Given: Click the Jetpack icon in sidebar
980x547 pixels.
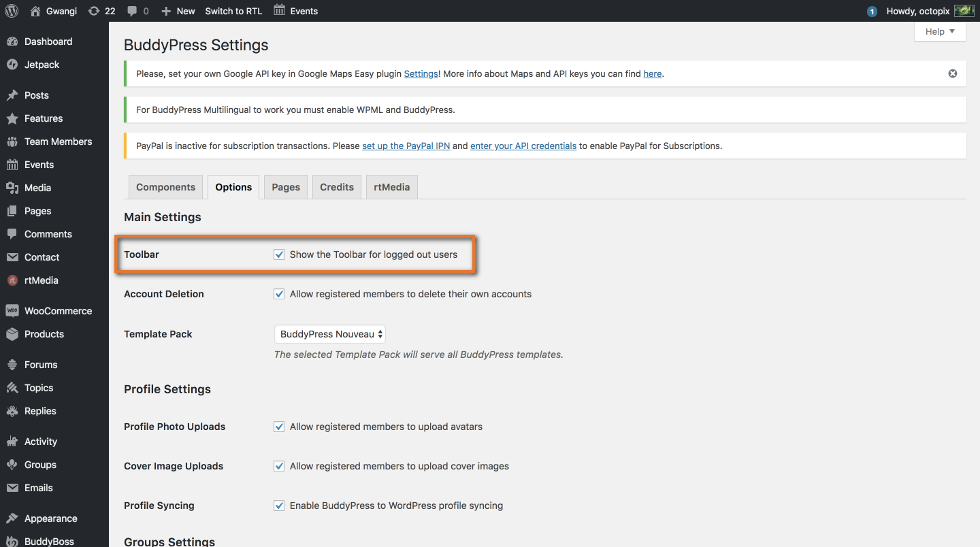Looking at the screenshot, I should [x=12, y=65].
